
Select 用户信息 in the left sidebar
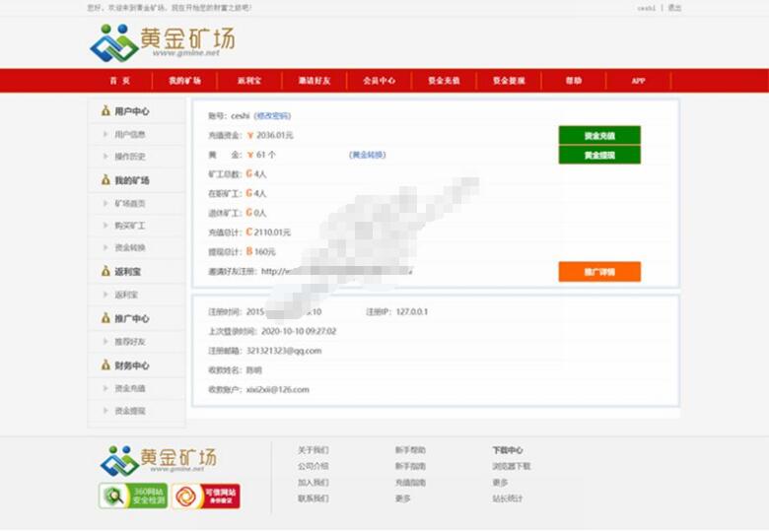click(x=130, y=134)
